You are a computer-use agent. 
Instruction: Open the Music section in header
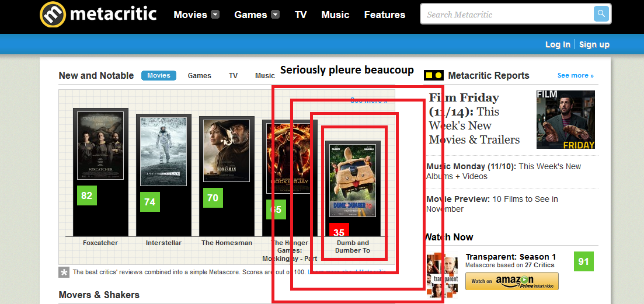click(x=335, y=15)
